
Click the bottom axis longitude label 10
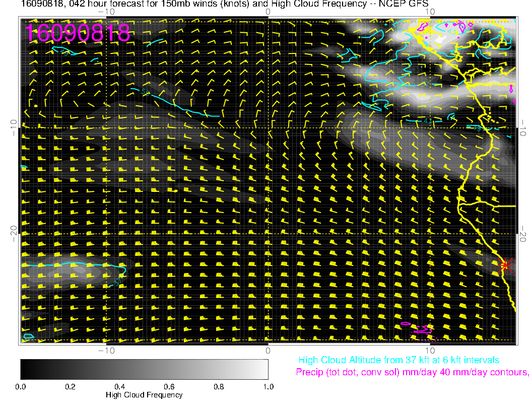430,351
